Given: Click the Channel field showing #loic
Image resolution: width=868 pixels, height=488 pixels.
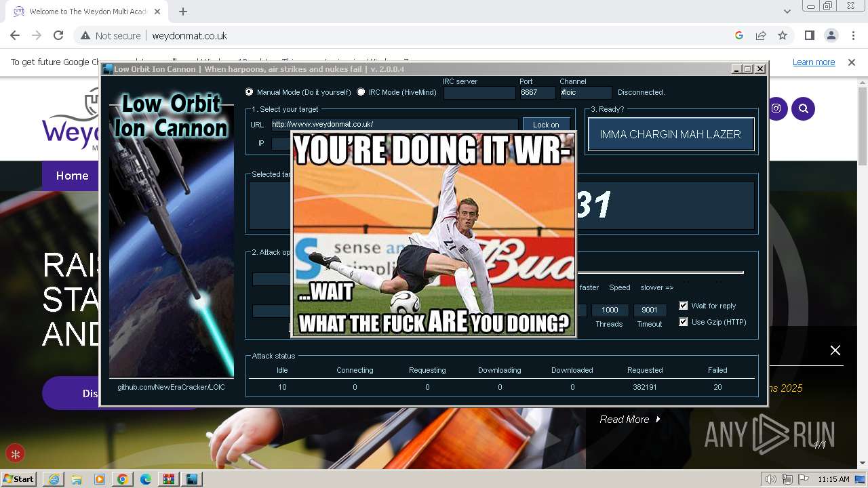Looking at the screenshot, I should (585, 93).
